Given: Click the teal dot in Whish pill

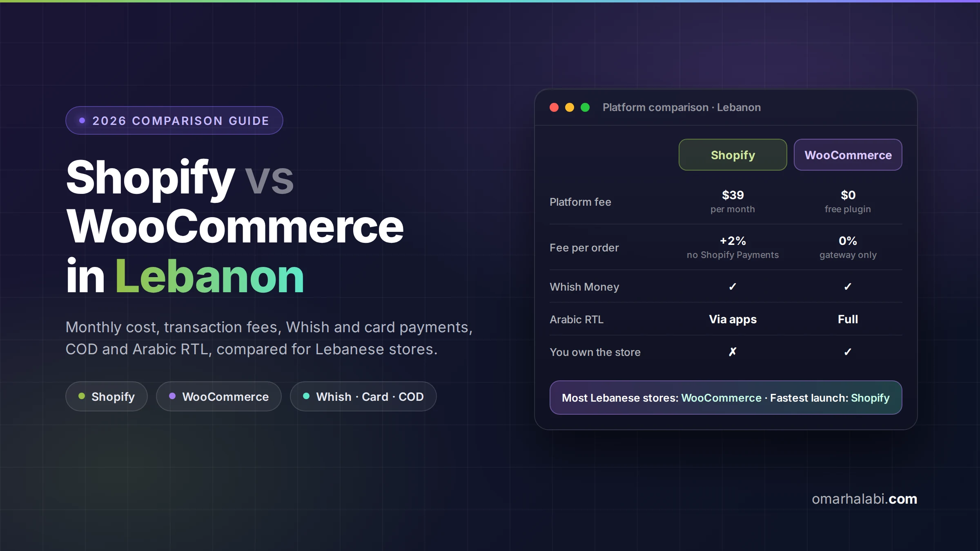Looking at the screenshot, I should click(306, 396).
